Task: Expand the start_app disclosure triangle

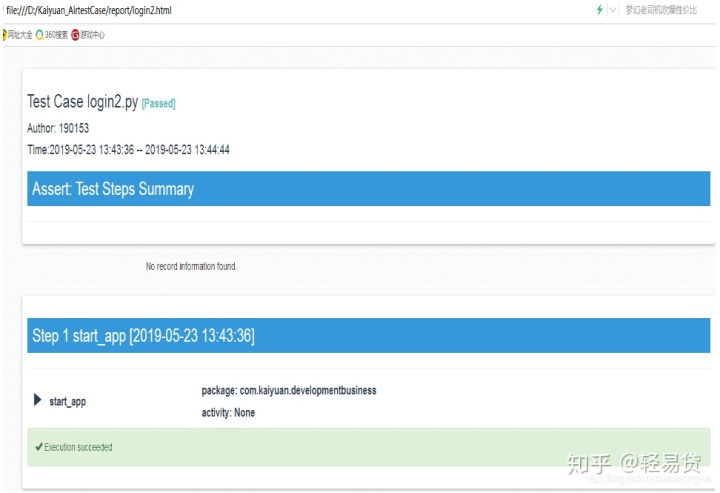Action: (x=38, y=400)
